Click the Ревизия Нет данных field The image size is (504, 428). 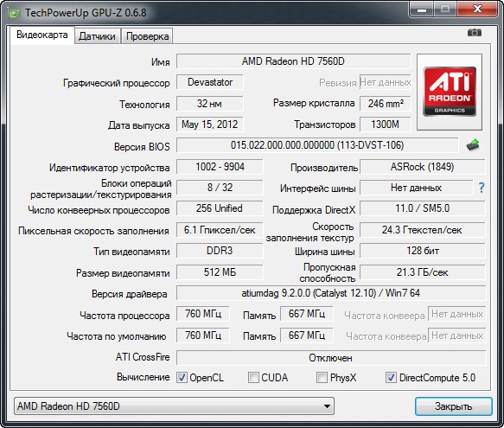pyautogui.click(x=386, y=82)
